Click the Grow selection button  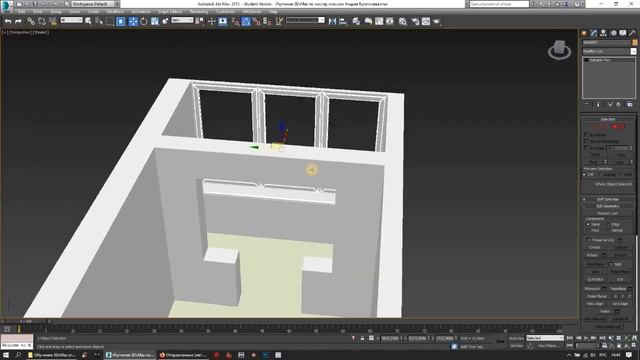[x=621, y=155]
